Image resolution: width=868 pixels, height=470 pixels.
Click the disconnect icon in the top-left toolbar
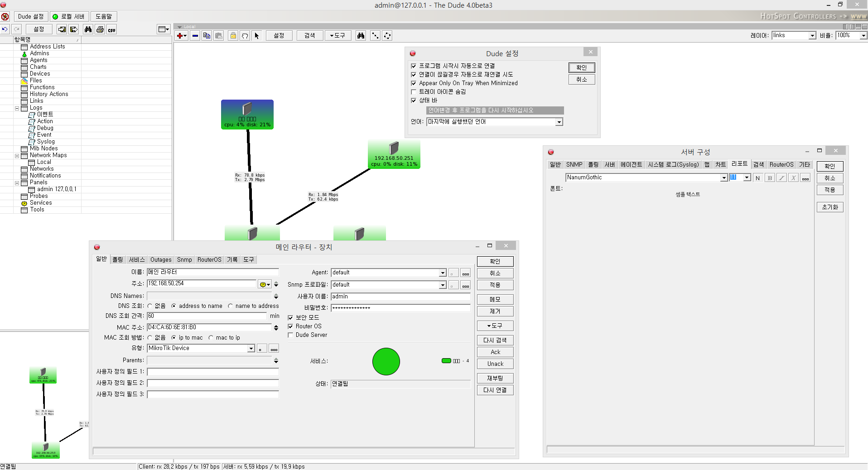tap(5, 17)
